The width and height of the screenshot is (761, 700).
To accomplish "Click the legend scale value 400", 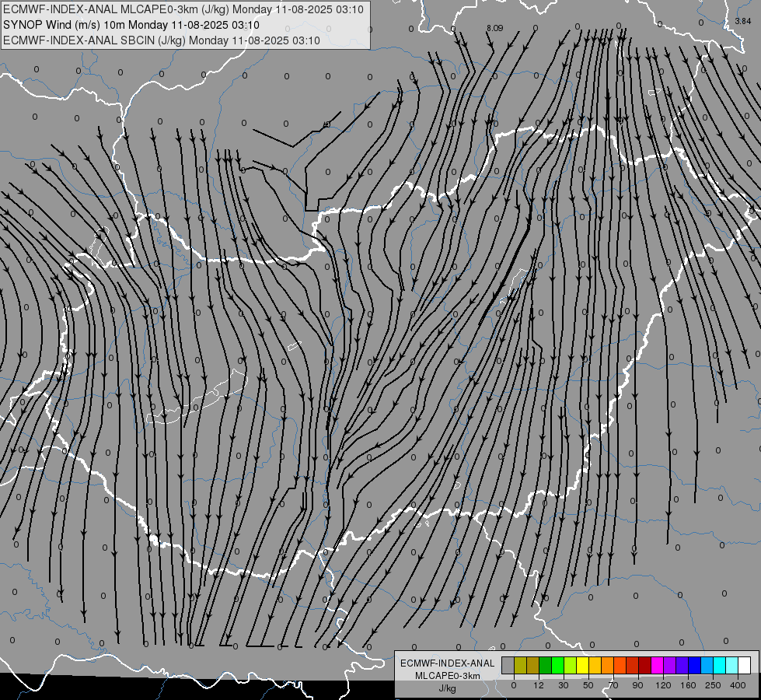I will coord(738,685).
